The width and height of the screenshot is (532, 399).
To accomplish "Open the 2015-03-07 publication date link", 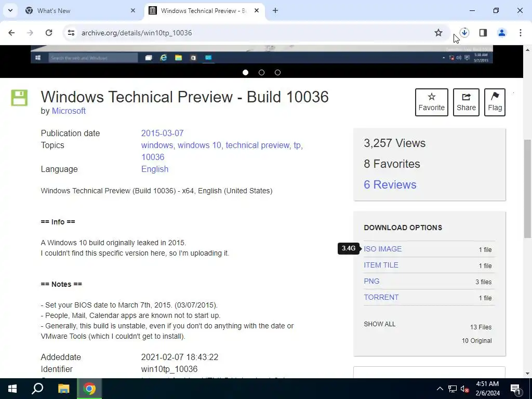I will pyautogui.click(x=162, y=133).
